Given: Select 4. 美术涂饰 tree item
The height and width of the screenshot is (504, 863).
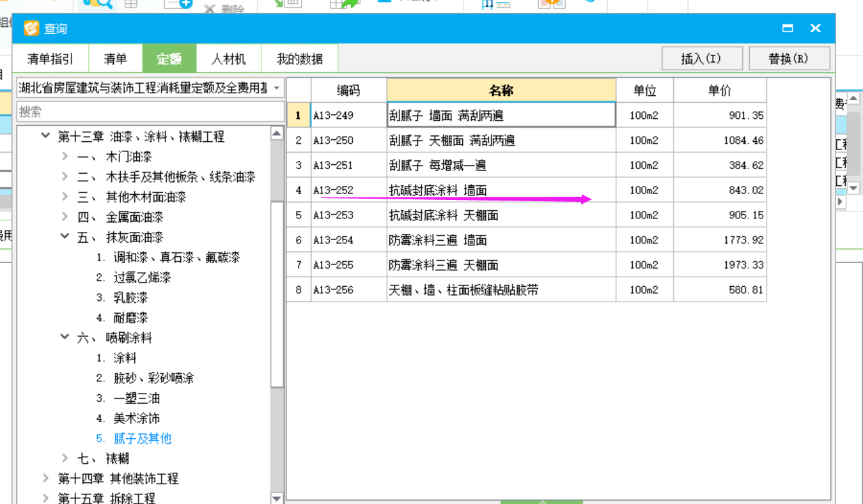Looking at the screenshot, I should click(x=128, y=418).
